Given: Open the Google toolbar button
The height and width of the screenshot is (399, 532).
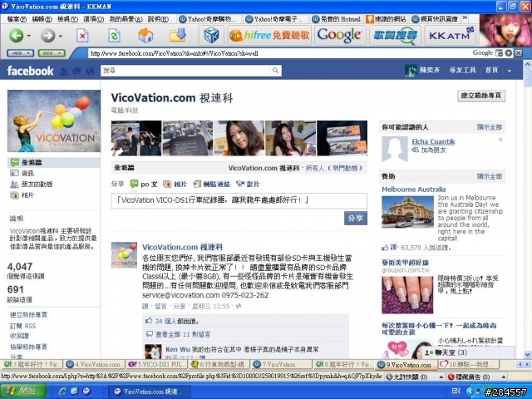Looking at the screenshot, I should pyautogui.click(x=340, y=35).
